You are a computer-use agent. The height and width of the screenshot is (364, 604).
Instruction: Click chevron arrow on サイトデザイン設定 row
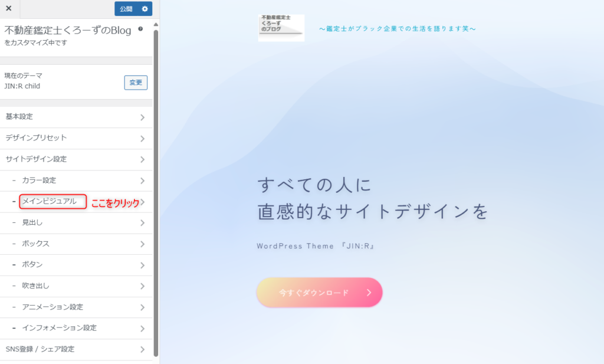(x=143, y=159)
